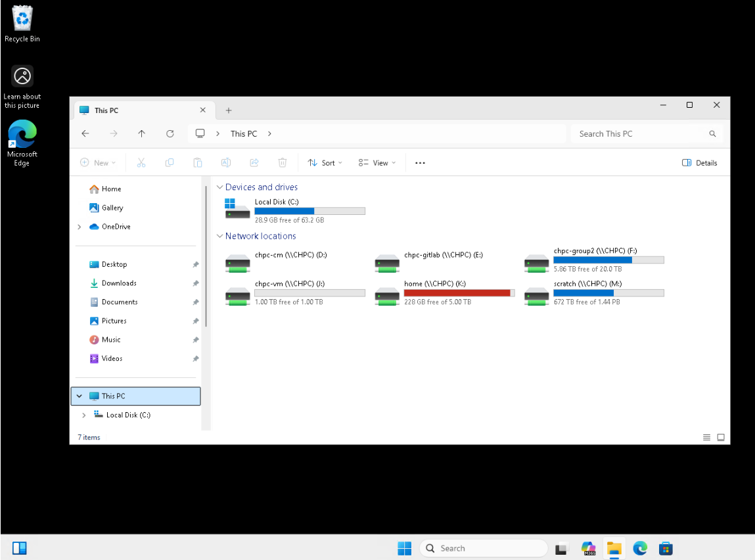Click the Rename icon on the toolbar
The image size is (755, 560).
(x=226, y=162)
